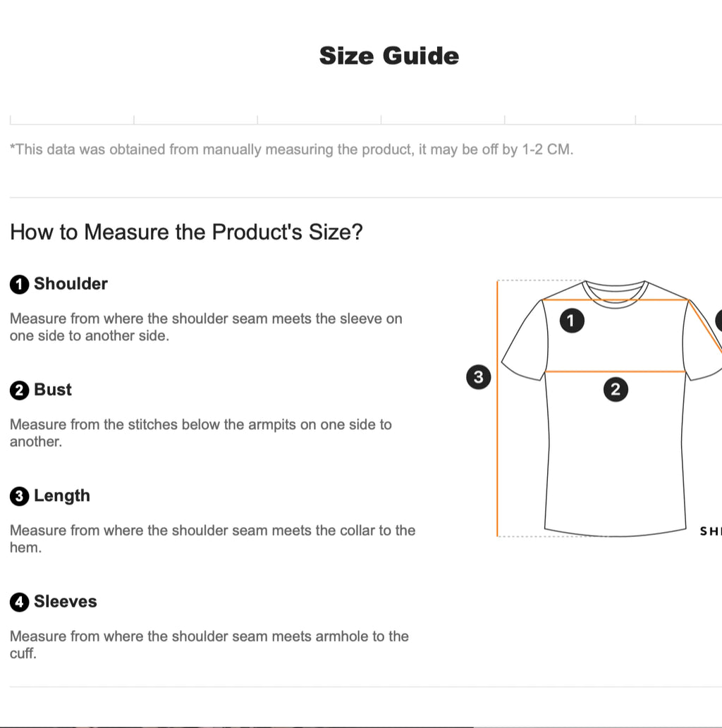Click the collar-to-hem length description
This screenshot has height=728, width=722.
(x=212, y=538)
